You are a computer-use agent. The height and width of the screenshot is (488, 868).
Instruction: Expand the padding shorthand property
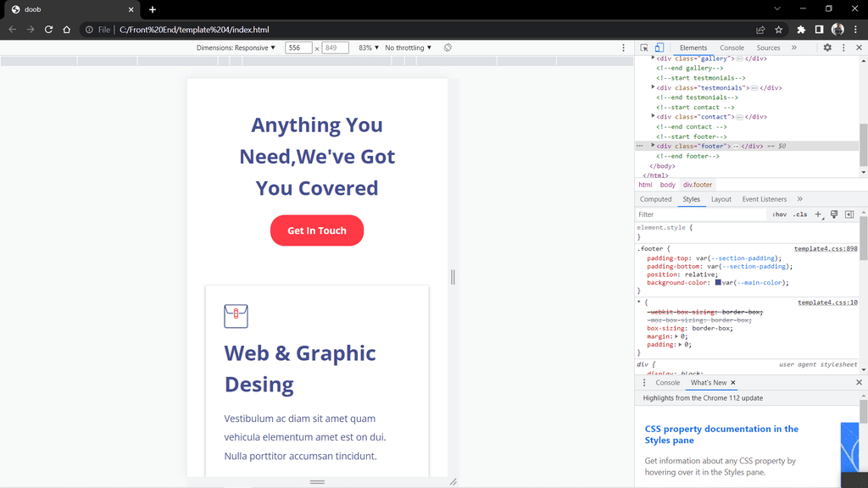point(681,345)
